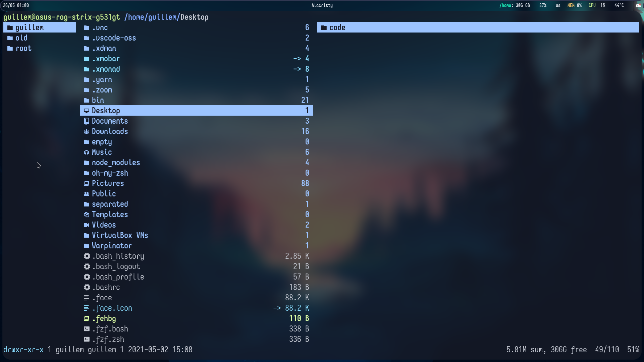Click the Music folder headphone icon

point(87,153)
